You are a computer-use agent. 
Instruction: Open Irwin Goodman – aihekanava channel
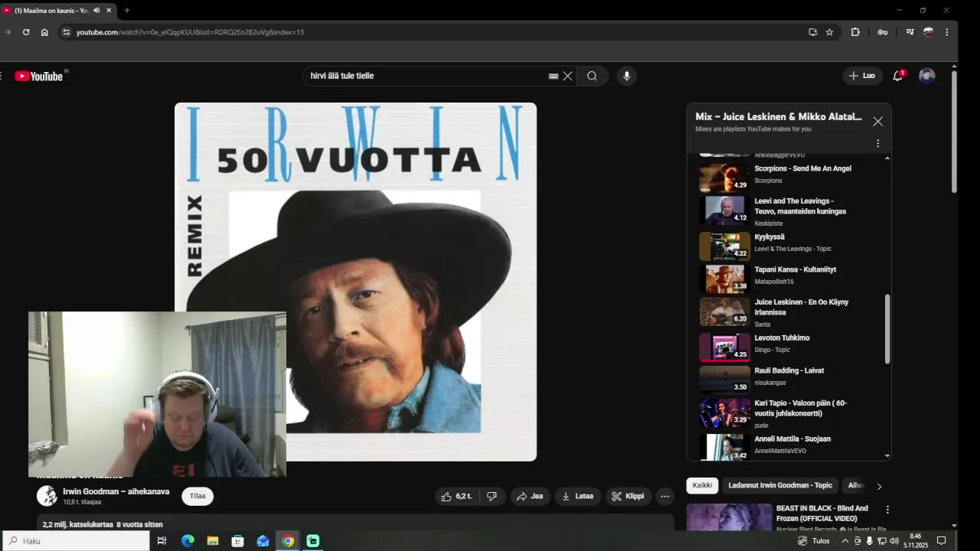[116, 491]
